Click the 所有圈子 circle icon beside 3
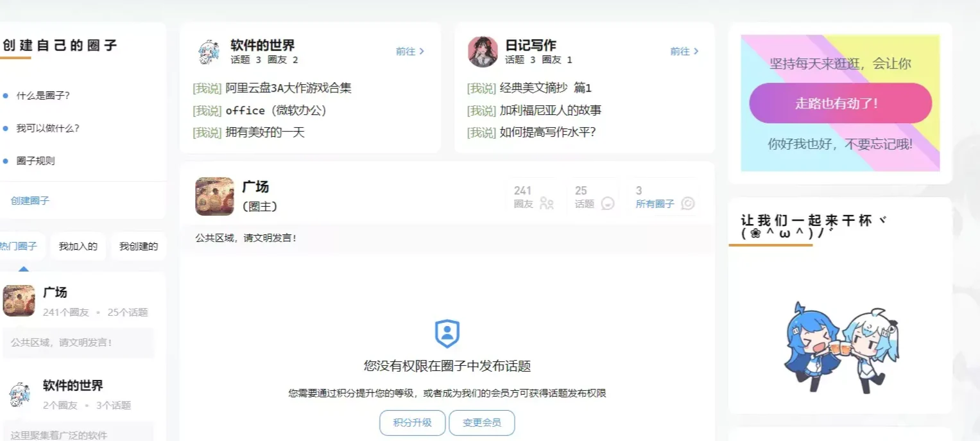The height and width of the screenshot is (441, 980). coord(687,203)
